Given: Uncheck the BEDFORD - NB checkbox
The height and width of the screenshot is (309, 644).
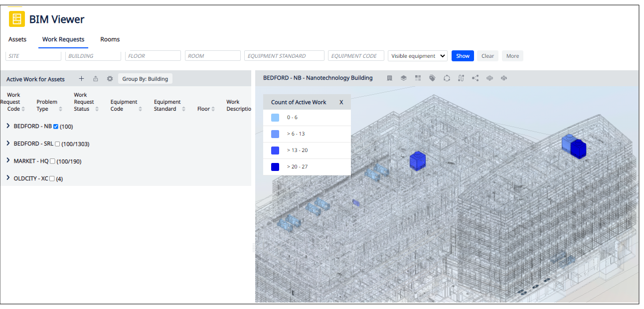Looking at the screenshot, I should pos(56,127).
